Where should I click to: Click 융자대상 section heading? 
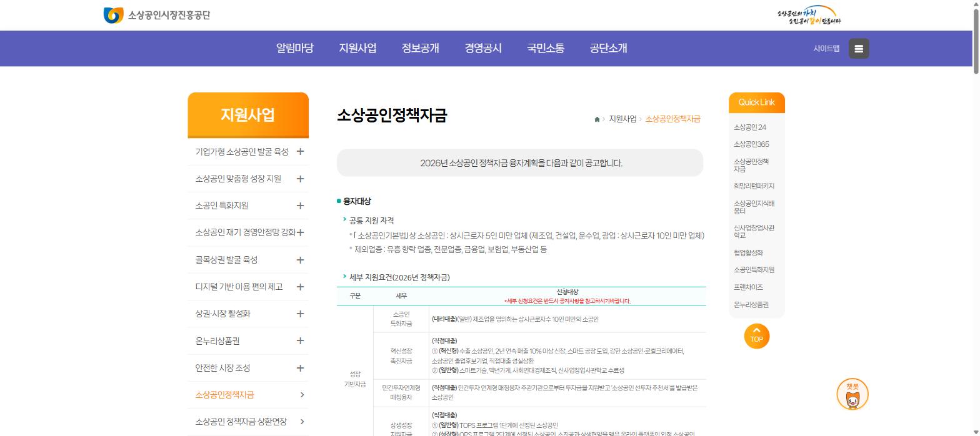tap(357, 201)
